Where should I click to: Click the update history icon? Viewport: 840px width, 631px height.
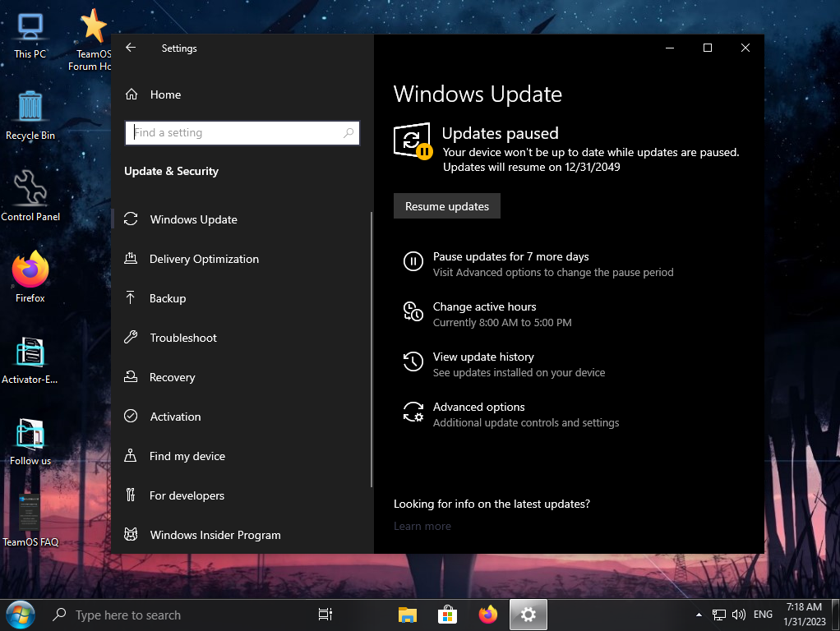[413, 361]
